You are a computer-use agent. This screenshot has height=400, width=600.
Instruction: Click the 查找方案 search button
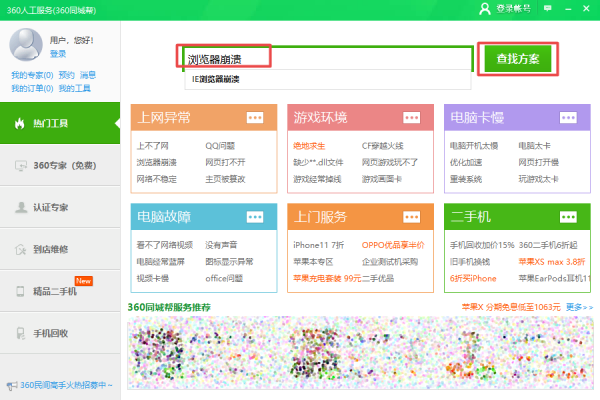coord(518,59)
